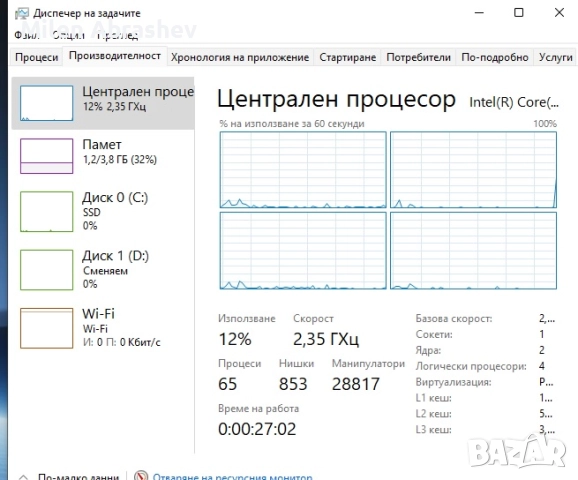Click the top-left logical processor graph
Viewport: 578px width, 480px height.
click(x=303, y=170)
